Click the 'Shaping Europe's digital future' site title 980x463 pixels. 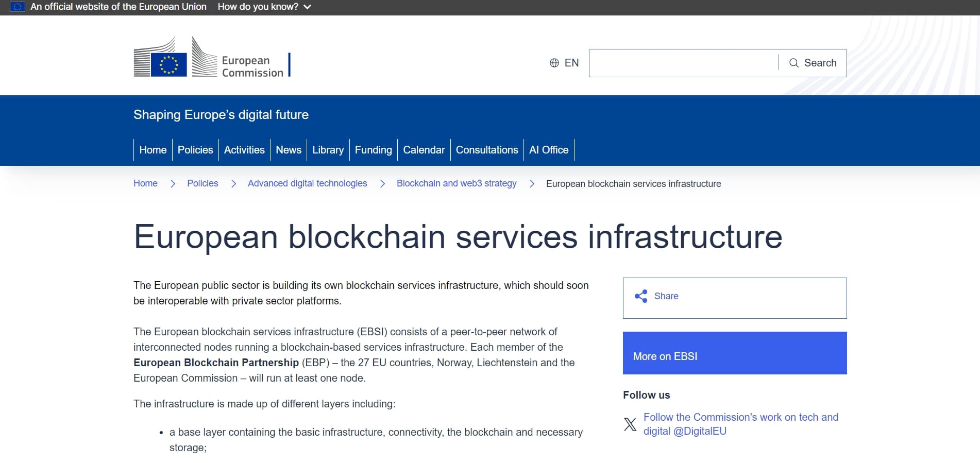point(221,115)
